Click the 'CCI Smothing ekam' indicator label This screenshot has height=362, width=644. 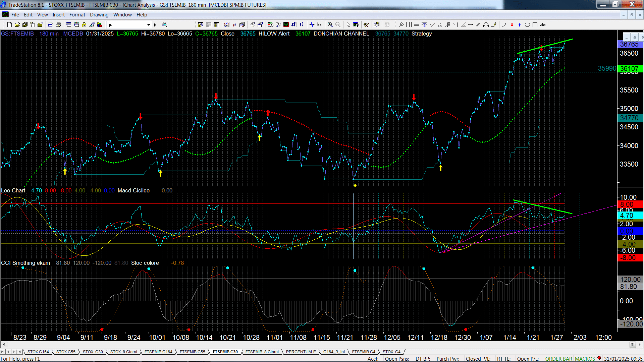pyautogui.click(x=25, y=263)
